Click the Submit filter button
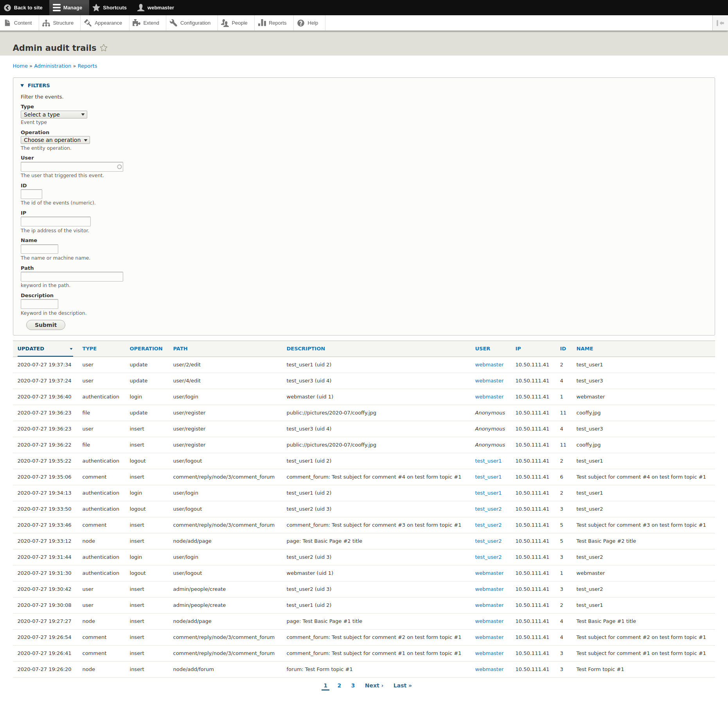Screen dimensions: 728x723 tap(45, 325)
